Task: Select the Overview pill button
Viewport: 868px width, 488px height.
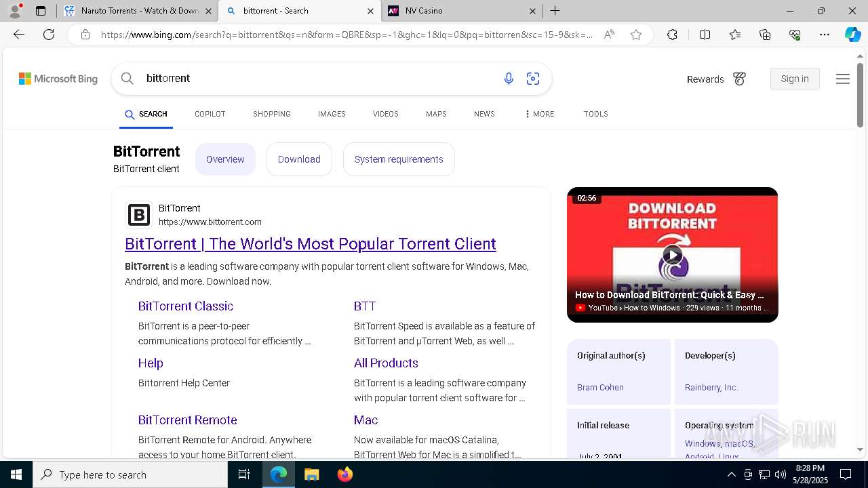Action: 225,159
